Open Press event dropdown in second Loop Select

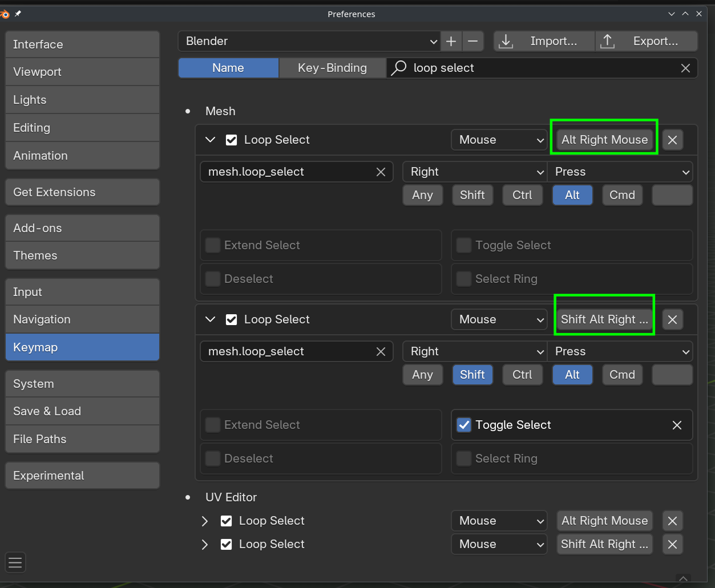click(x=620, y=351)
